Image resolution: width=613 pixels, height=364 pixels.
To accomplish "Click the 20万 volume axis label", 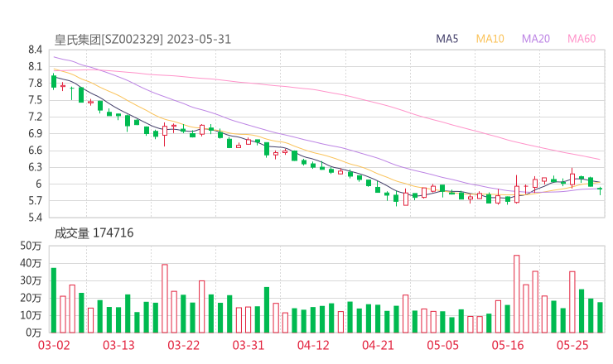I will (x=31, y=298).
